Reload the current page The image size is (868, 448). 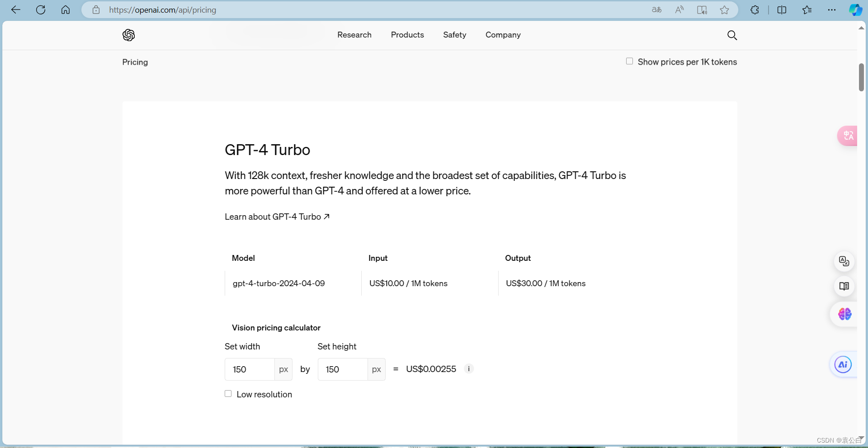click(x=41, y=10)
